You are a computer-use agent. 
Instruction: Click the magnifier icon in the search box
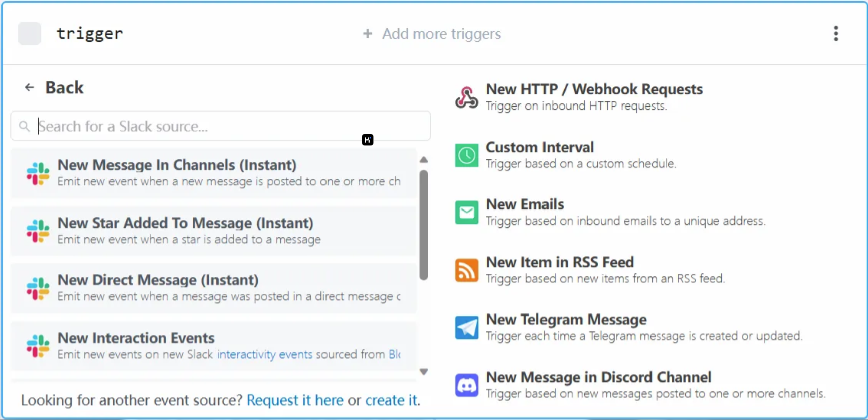[24, 126]
